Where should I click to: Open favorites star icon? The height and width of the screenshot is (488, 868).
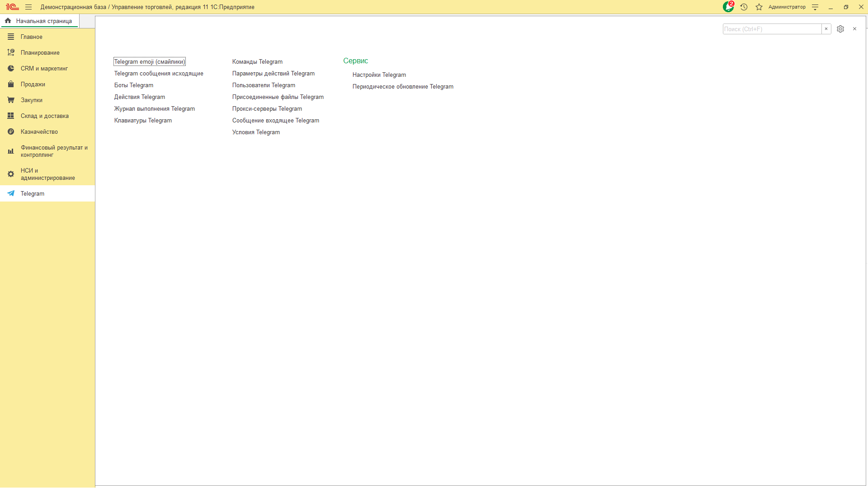point(759,7)
